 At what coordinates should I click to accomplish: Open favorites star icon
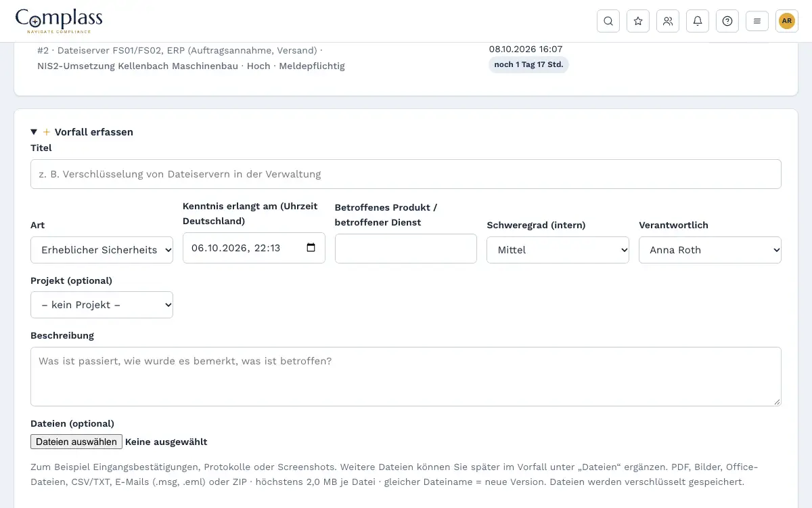(x=638, y=21)
